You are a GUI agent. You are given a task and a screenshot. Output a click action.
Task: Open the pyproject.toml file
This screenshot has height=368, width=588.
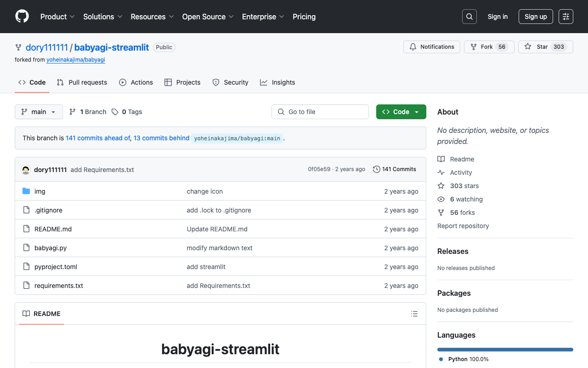coord(56,267)
